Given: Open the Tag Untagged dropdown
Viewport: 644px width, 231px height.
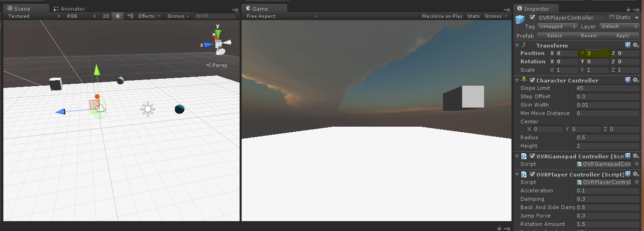Looking at the screenshot, I should pyautogui.click(x=558, y=27).
